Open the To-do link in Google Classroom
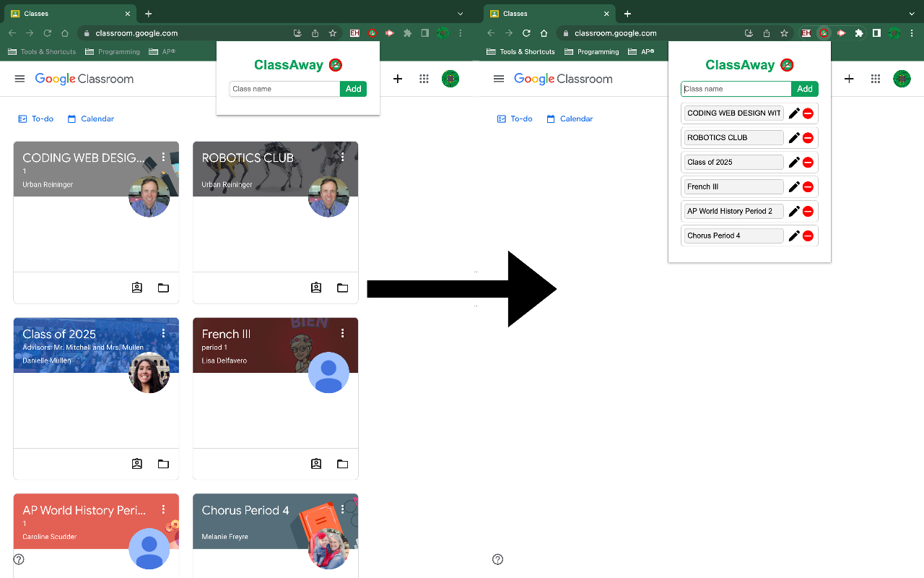The width and height of the screenshot is (924, 578). 35,118
